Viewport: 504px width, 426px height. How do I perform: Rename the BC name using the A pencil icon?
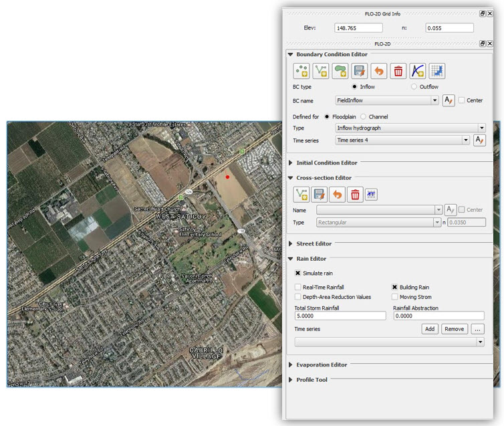(449, 100)
